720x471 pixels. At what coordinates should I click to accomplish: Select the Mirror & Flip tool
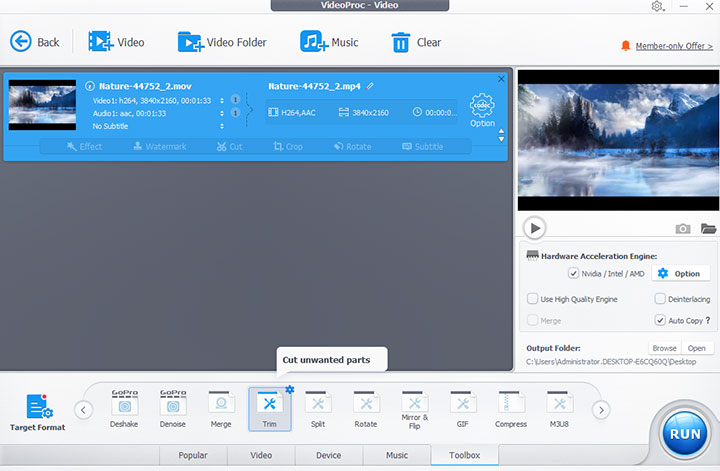pos(415,410)
